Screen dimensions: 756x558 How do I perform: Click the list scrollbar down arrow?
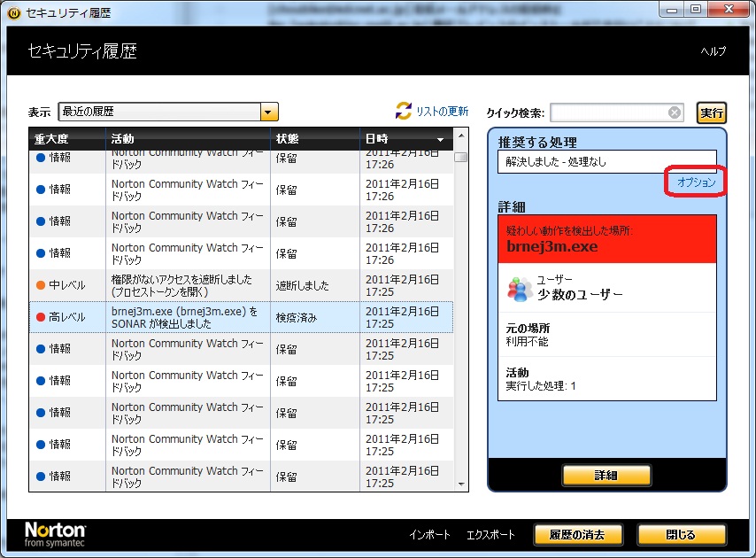tap(461, 484)
